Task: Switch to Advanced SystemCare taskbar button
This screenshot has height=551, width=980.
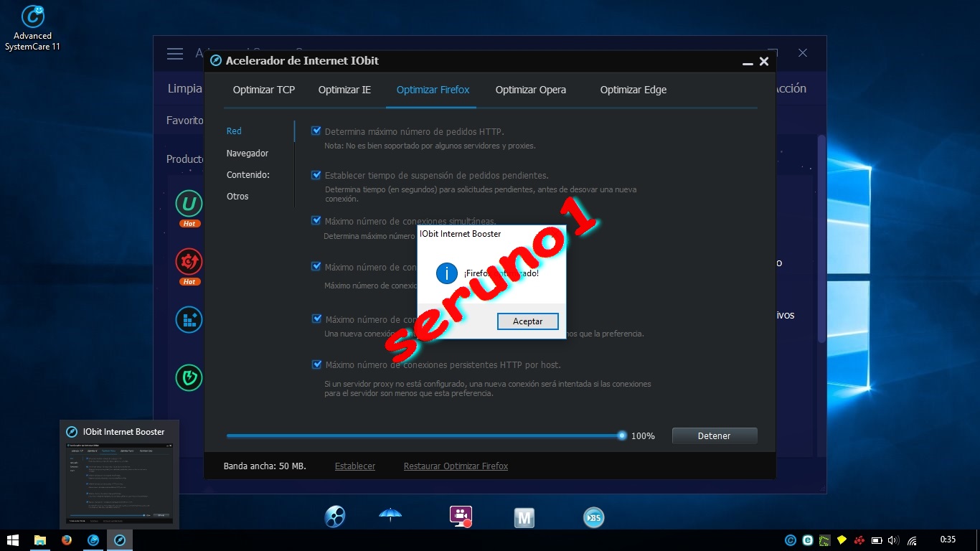Action: (93, 540)
